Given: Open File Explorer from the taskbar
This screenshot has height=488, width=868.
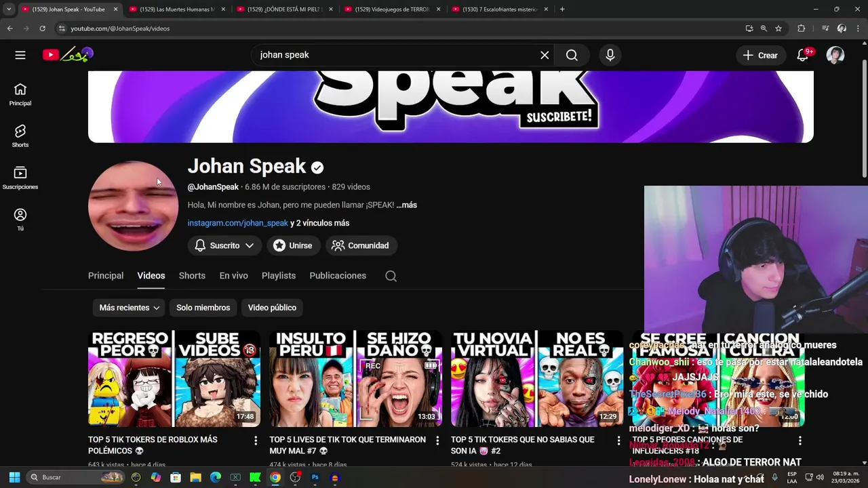Looking at the screenshot, I should [x=195, y=477].
